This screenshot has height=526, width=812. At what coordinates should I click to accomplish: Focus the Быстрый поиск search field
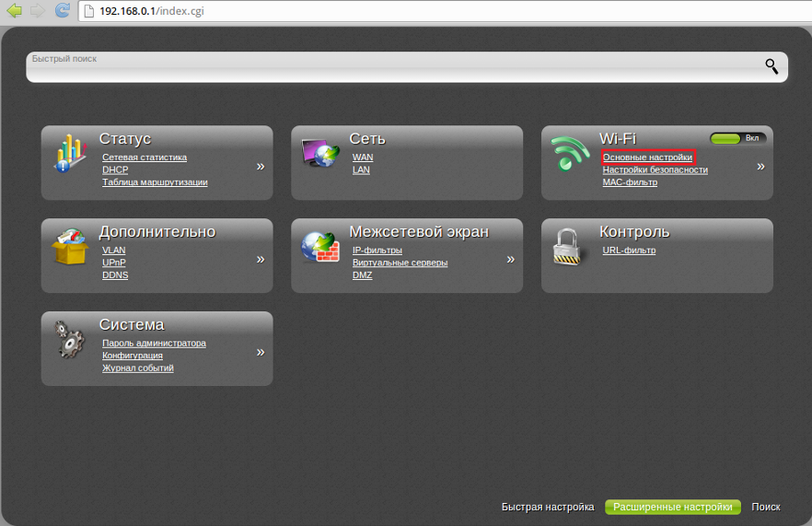coord(387,69)
